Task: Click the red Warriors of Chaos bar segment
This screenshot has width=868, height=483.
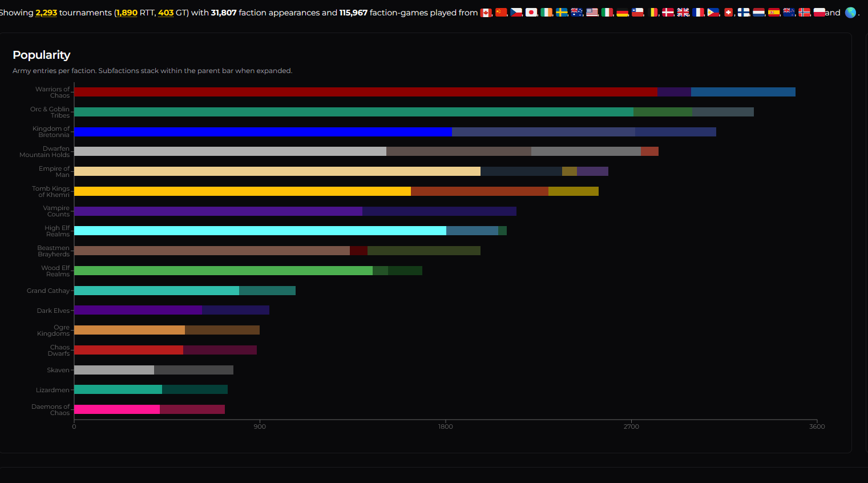Action: point(366,92)
